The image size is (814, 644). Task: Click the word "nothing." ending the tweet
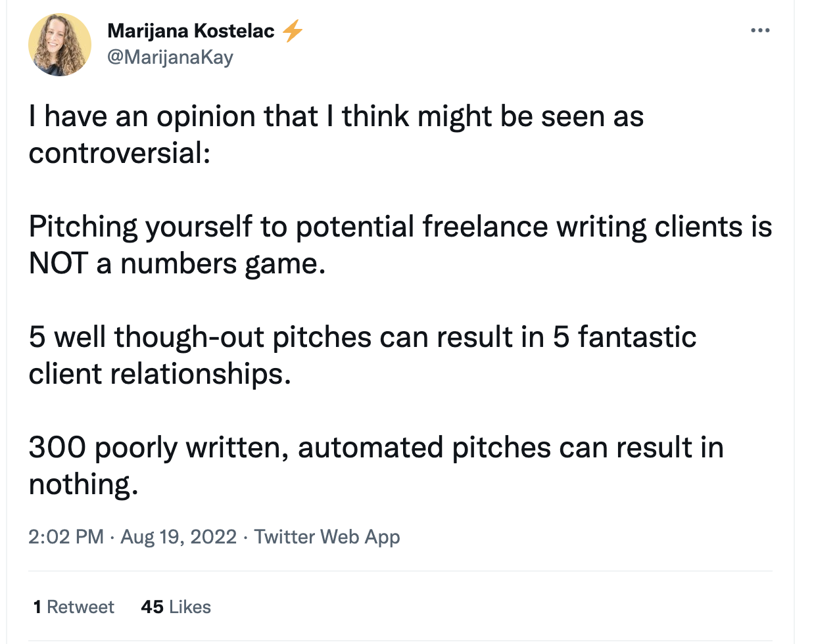click(x=84, y=484)
